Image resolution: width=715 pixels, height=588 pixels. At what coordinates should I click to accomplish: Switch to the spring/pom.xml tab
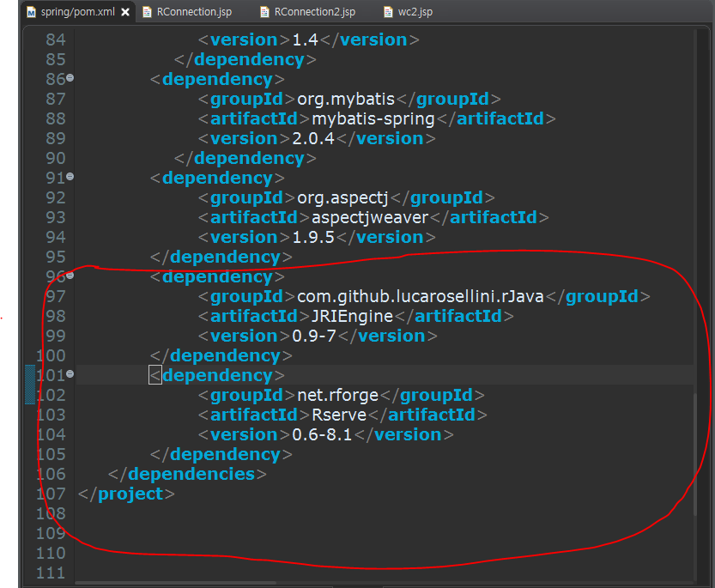[x=77, y=12]
